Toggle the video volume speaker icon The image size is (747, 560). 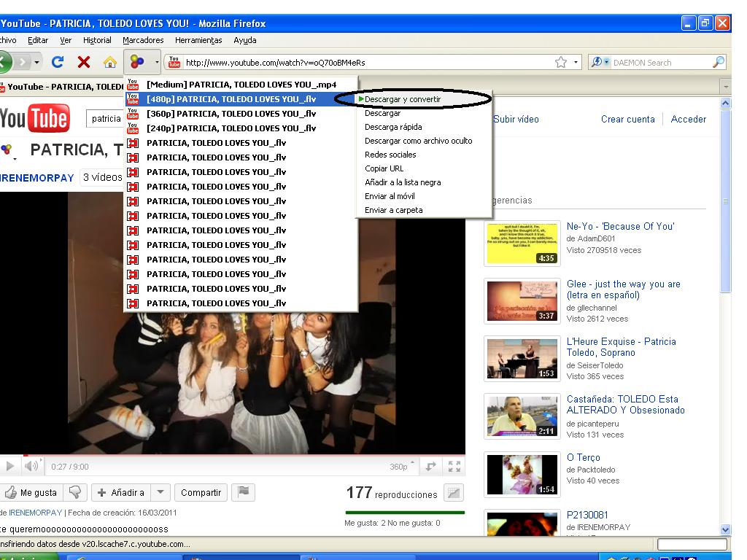coord(31,466)
